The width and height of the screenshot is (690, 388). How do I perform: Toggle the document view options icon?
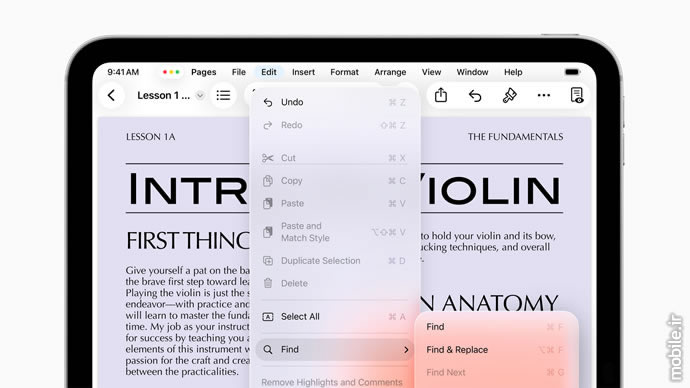[x=577, y=95]
